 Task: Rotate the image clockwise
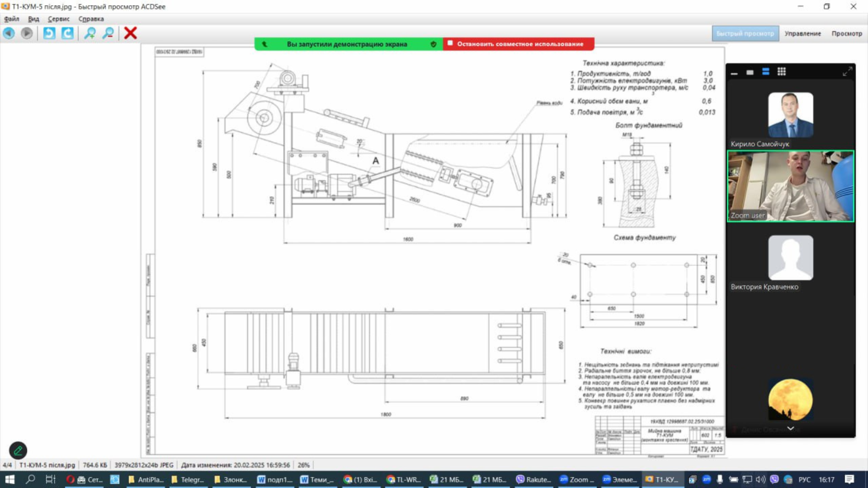(67, 33)
